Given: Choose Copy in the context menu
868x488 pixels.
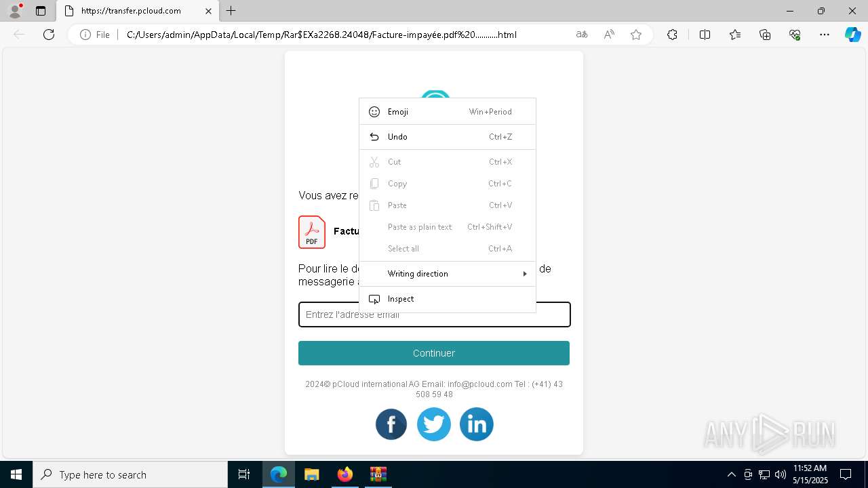Looking at the screenshot, I should (x=448, y=184).
